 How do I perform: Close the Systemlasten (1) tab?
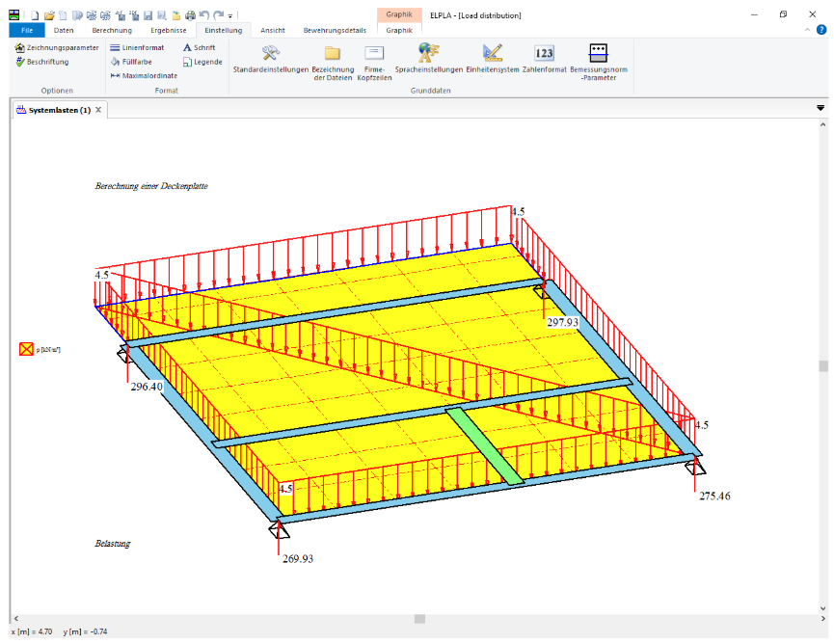point(98,110)
